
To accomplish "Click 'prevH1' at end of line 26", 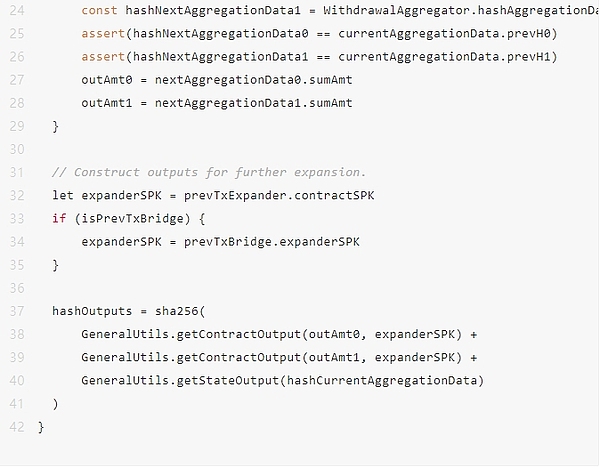I will (x=535, y=57).
